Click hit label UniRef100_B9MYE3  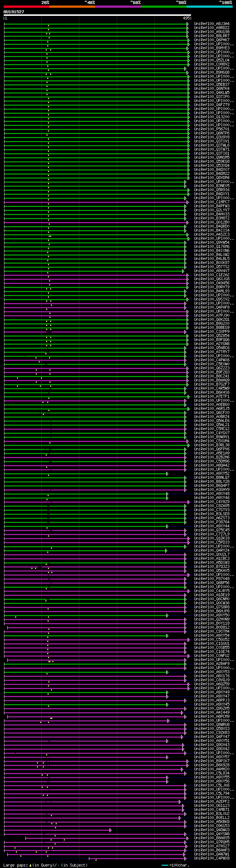pos(212,48)
